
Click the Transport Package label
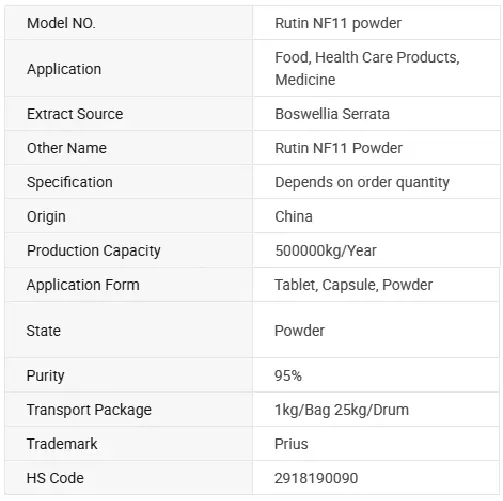89,410
